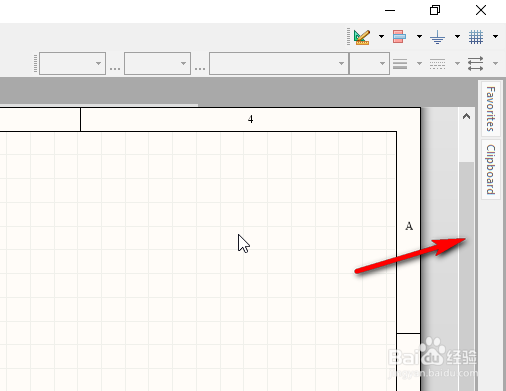Screen dimensions: 506x391
Task: Click ellipsis button after first combo box
Action: [x=115, y=69]
